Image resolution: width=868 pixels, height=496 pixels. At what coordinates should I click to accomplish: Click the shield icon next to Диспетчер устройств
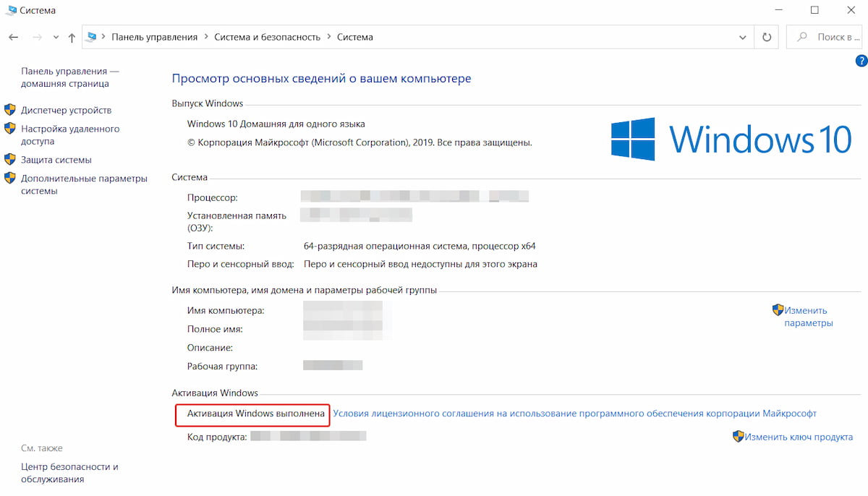click(x=10, y=110)
